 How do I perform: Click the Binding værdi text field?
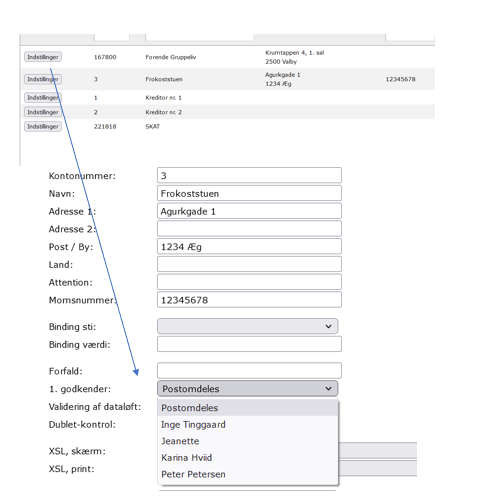click(249, 344)
